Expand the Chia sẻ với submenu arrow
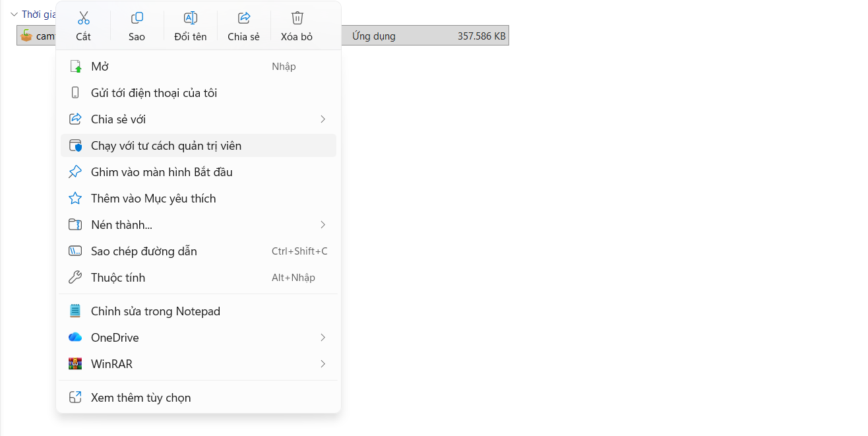 [x=323, y=119]
